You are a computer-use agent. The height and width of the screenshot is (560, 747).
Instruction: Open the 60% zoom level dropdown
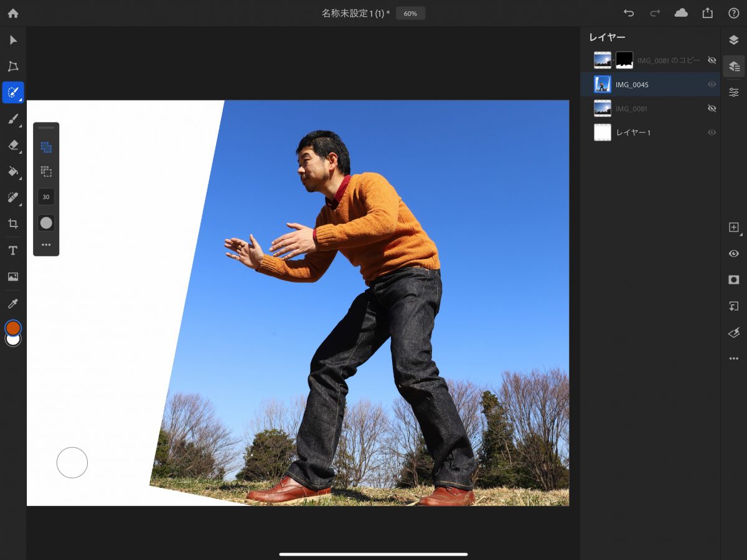tap(410, 13)
